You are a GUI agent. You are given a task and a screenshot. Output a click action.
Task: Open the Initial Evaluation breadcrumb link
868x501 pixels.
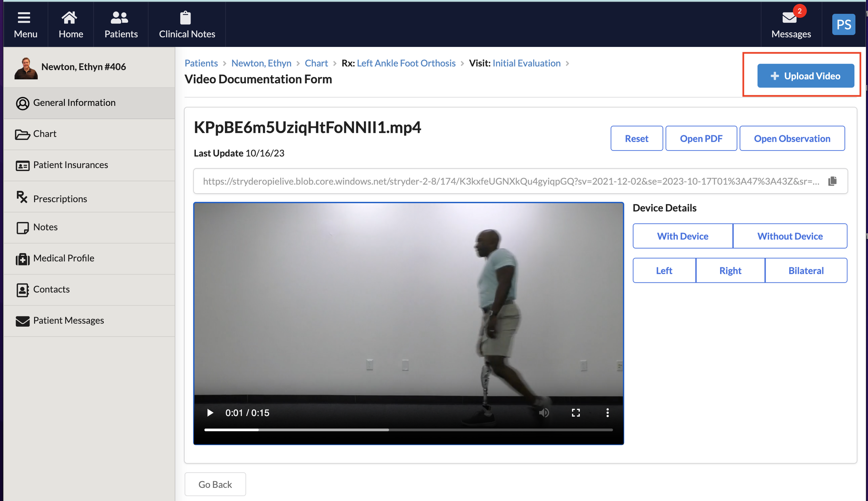click(x=526, y=63)
